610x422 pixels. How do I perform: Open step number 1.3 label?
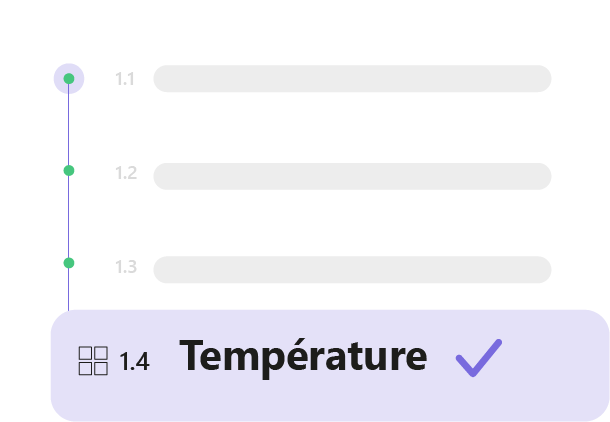125,267
